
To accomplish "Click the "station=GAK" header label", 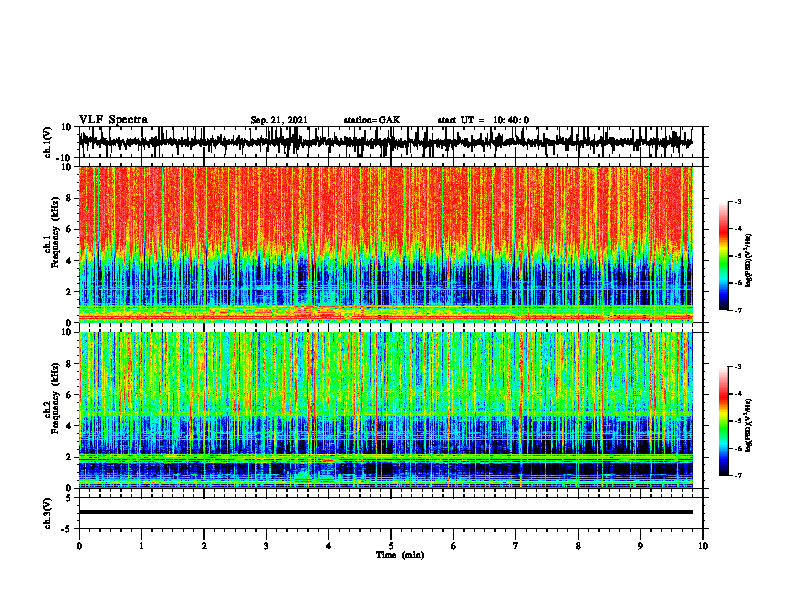I will 372,120.
